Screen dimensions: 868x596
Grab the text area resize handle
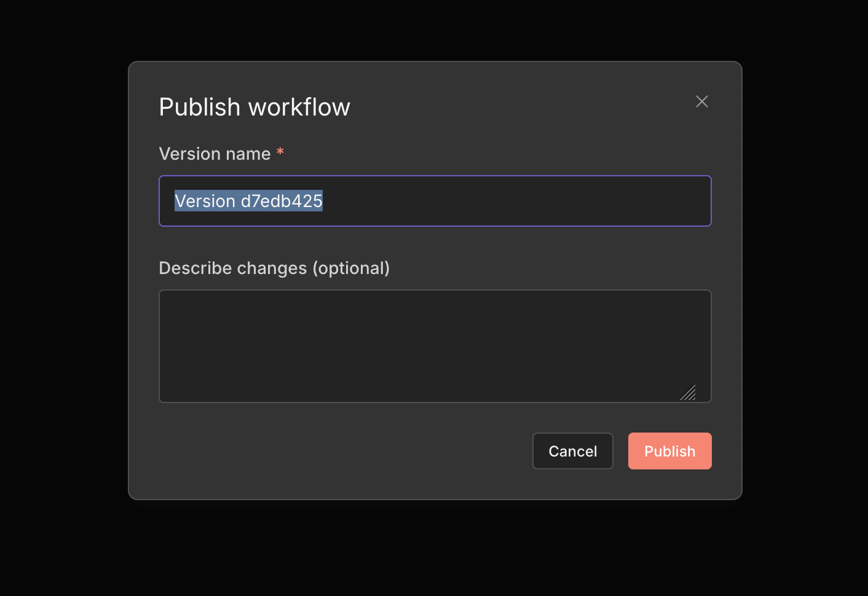(x=688, y=393)
